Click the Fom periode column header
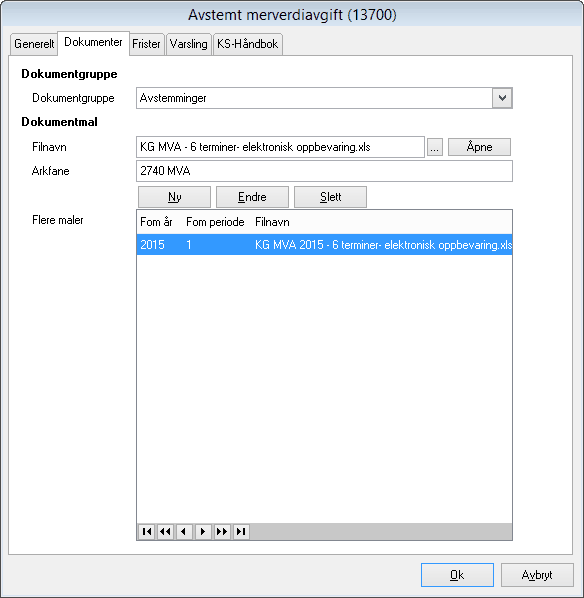Image resolution: width=584 pixels, height=598 pixels. tap(215, 222)
